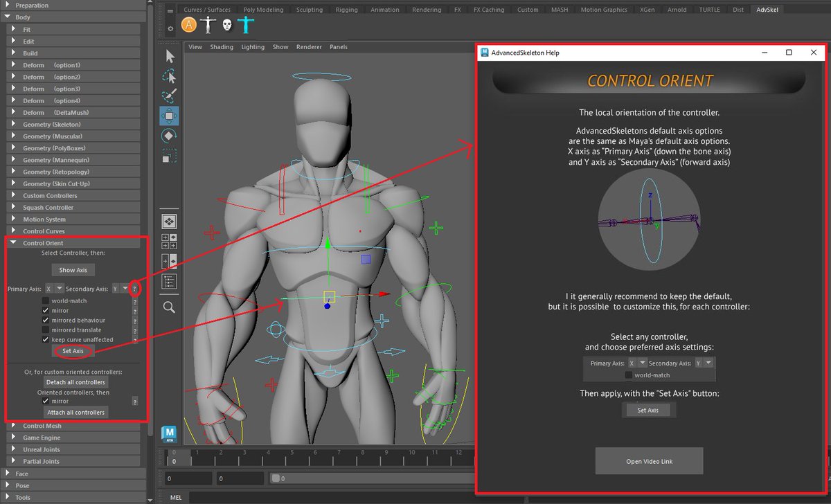The width and height of the screenshot is (831, 504).
Task: Open the Show viewport menu
Action: (x=280, y=47)
